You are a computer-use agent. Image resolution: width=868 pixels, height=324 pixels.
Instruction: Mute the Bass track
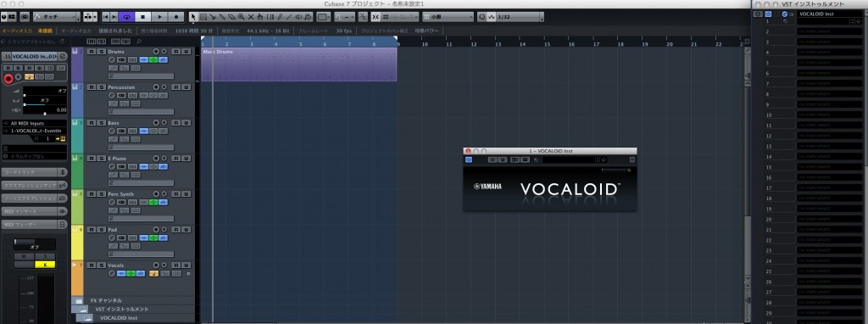pos(92,122)
